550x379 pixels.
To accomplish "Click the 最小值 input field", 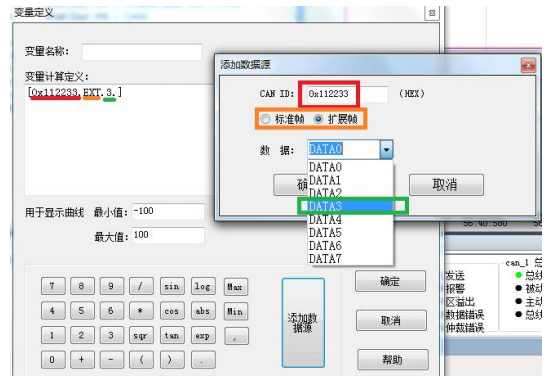I will [x=168, y=212].
